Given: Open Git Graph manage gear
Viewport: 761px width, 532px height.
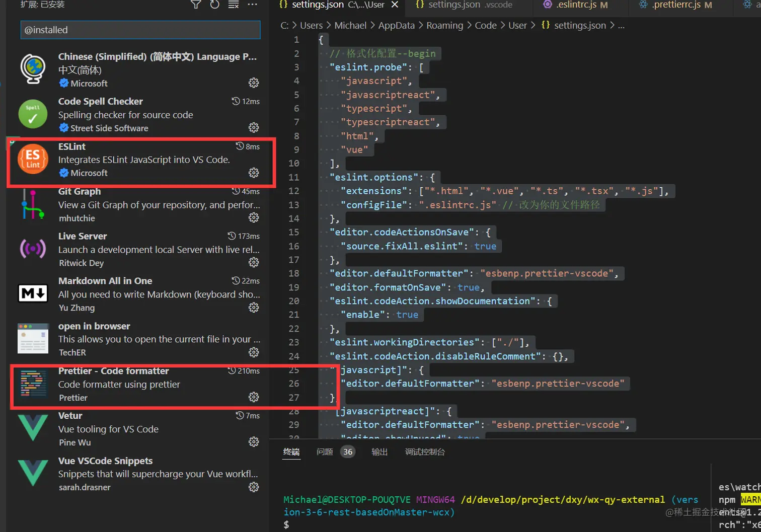Looking at the screenshot, I should [x=254, y=217].
